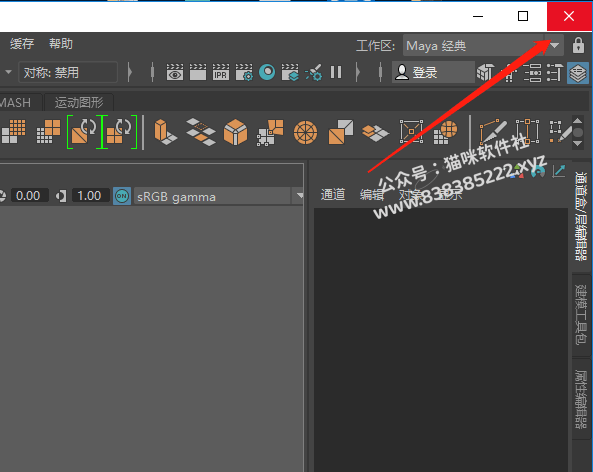Toggle the Channel Box layers icon
Image resolution: width=593 pixels, height=472 pixels.
[578, 73]
